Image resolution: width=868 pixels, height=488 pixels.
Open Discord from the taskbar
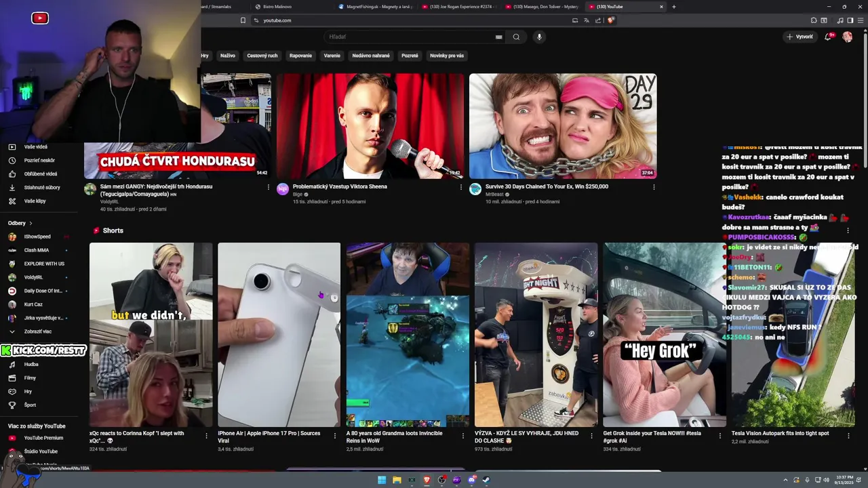[x=471, y=480]
